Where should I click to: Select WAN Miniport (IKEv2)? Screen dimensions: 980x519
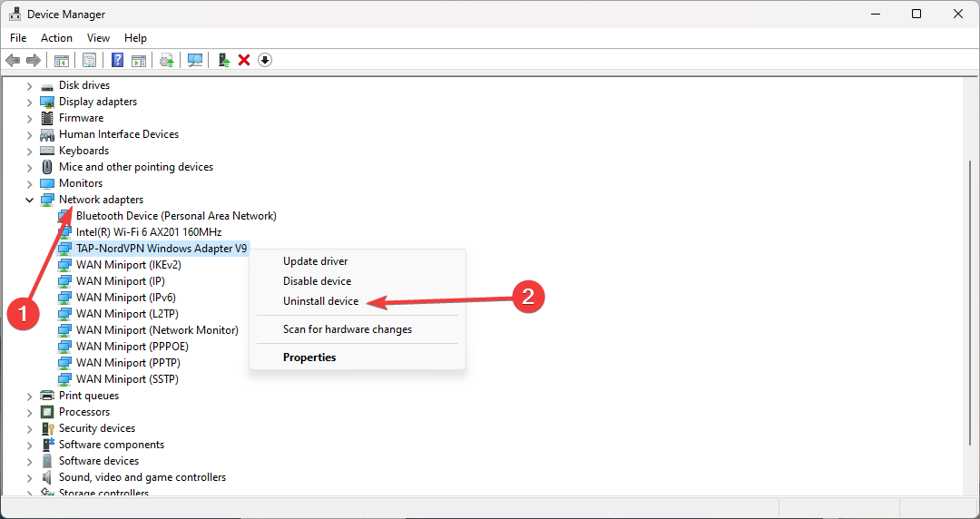[x=128, y=265]
